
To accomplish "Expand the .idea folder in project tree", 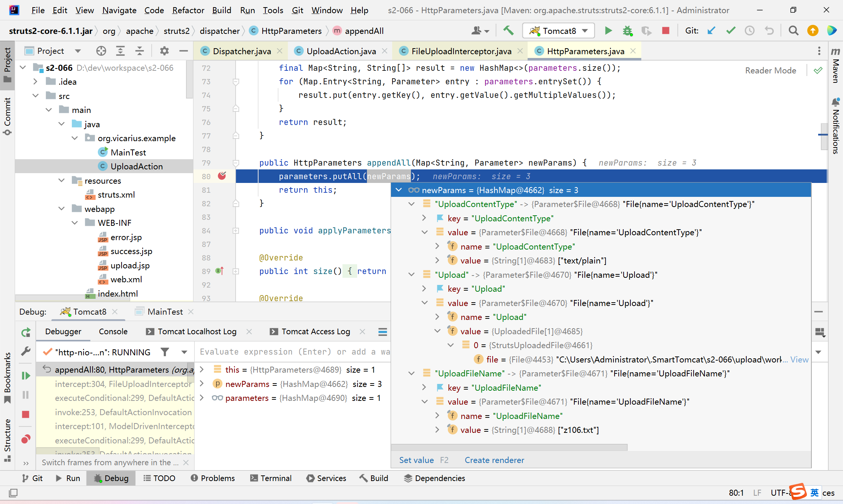I will click(35, 82).
